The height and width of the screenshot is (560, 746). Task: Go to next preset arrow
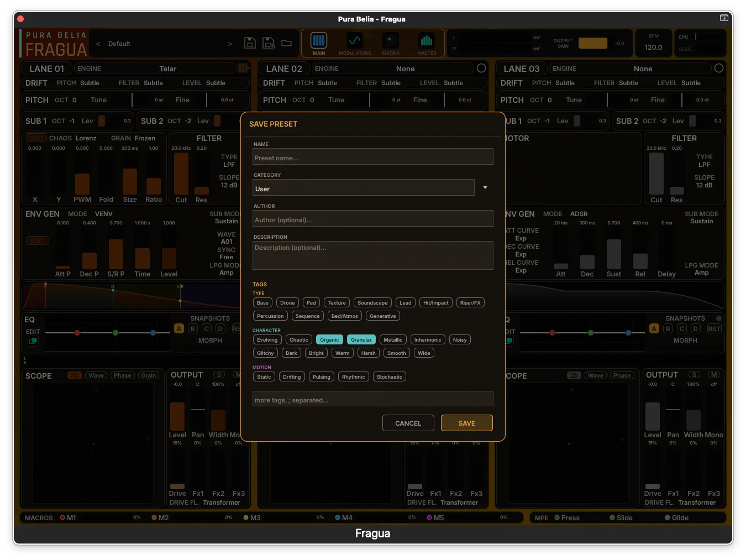coord(230,44)
